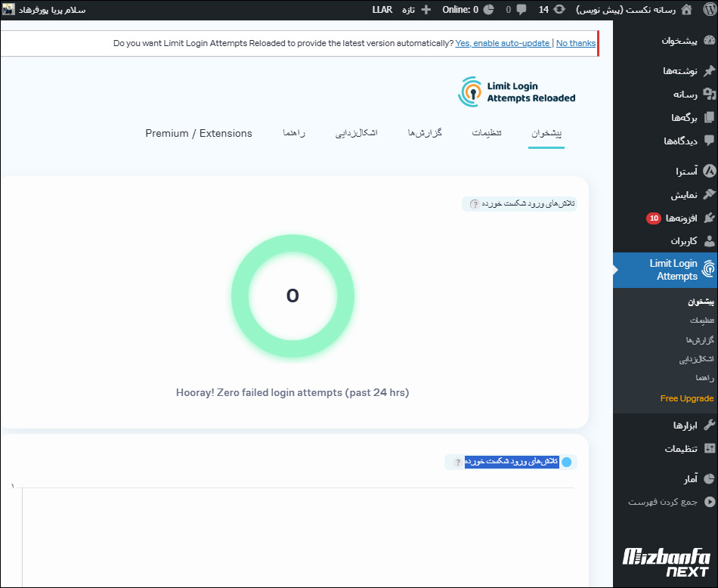Click Yes, enable auto-update link

tap(503, 43)
